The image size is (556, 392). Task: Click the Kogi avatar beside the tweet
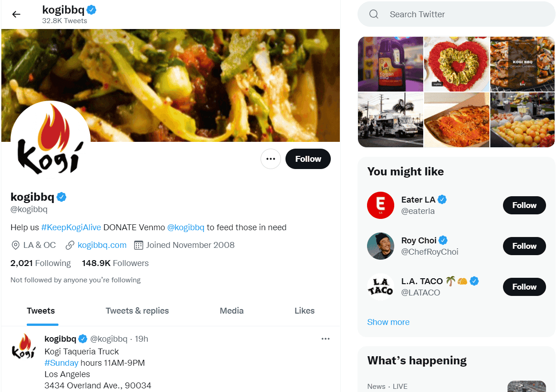23,347
